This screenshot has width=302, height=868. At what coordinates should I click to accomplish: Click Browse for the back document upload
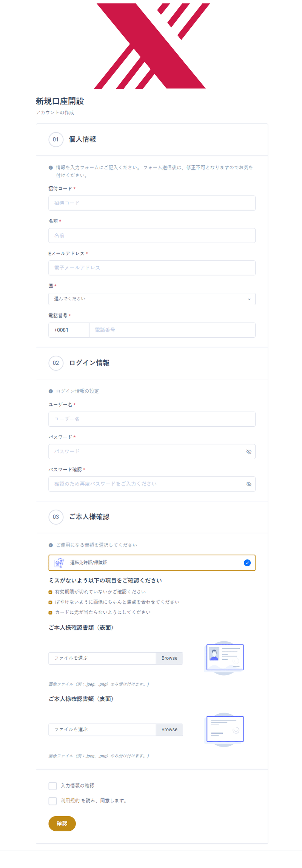coord(169,729)
